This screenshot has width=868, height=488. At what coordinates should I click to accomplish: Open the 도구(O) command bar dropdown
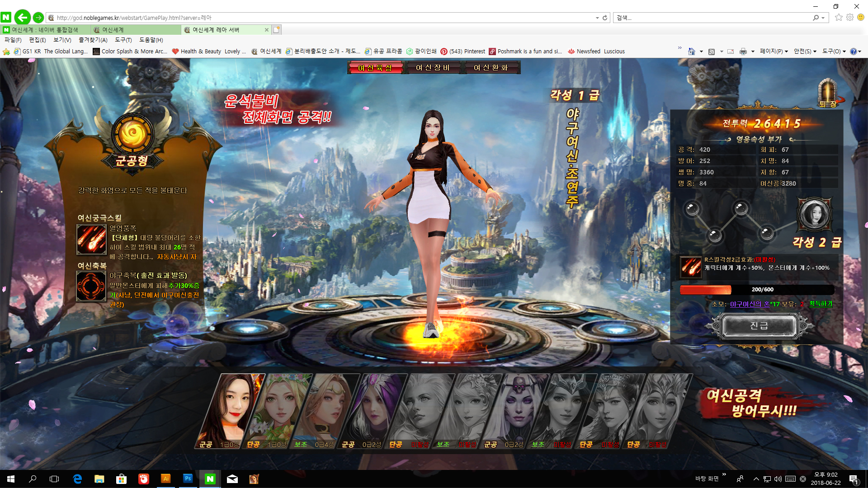pyautogui.click(x=834, y=52)
